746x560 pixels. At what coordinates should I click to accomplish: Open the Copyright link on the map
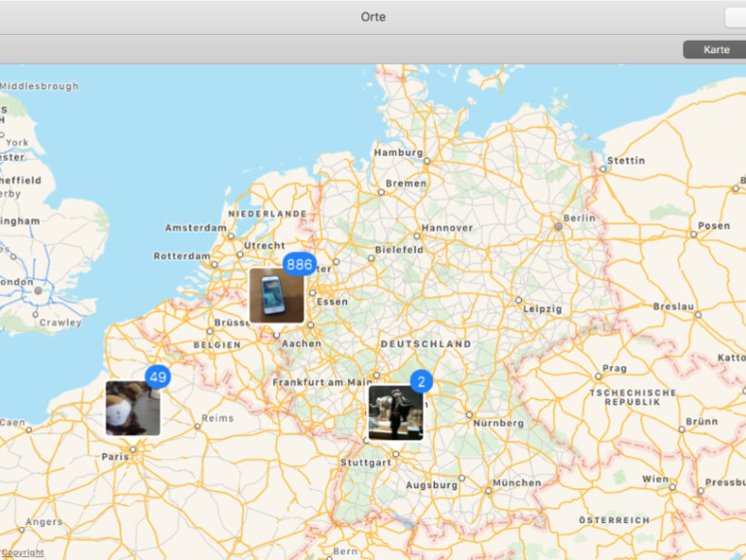22,552
